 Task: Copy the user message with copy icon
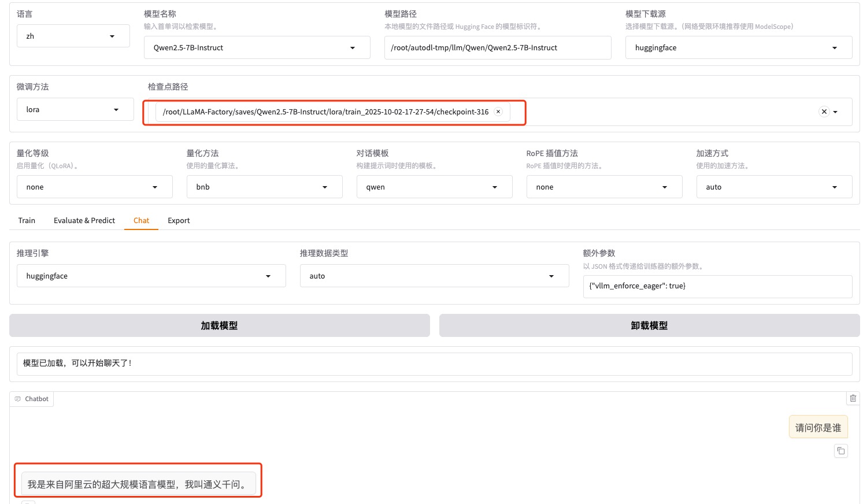point(841,451)
